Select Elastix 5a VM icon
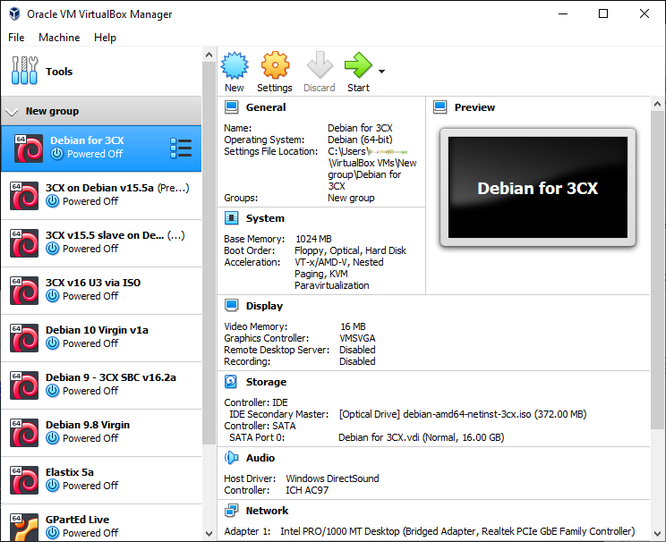The width and height of the screenshot is (666, 542). pyautogui.click(x=24, y=480)
